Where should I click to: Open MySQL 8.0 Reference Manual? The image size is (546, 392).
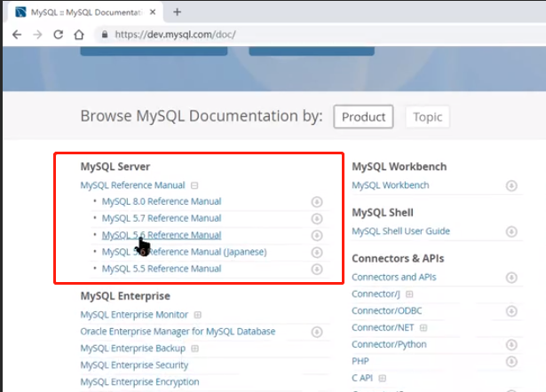(162, 201)
